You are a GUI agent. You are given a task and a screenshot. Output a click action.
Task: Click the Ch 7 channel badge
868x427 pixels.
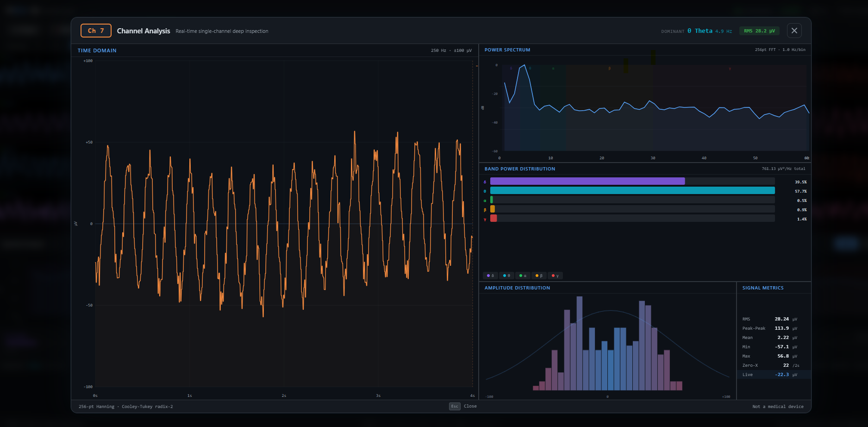96,31
